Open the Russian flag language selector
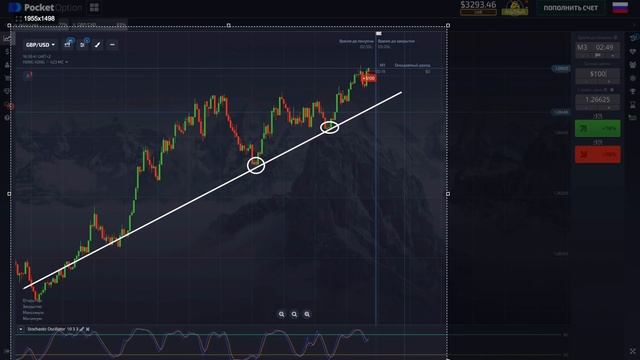 point(620,7)
